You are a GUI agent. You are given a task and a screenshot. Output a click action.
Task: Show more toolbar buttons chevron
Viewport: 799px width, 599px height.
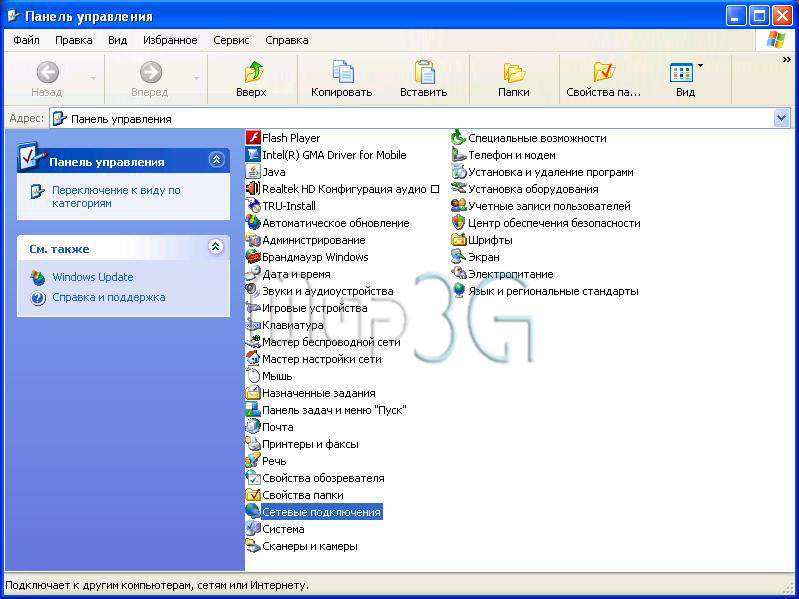click(787, 60)
